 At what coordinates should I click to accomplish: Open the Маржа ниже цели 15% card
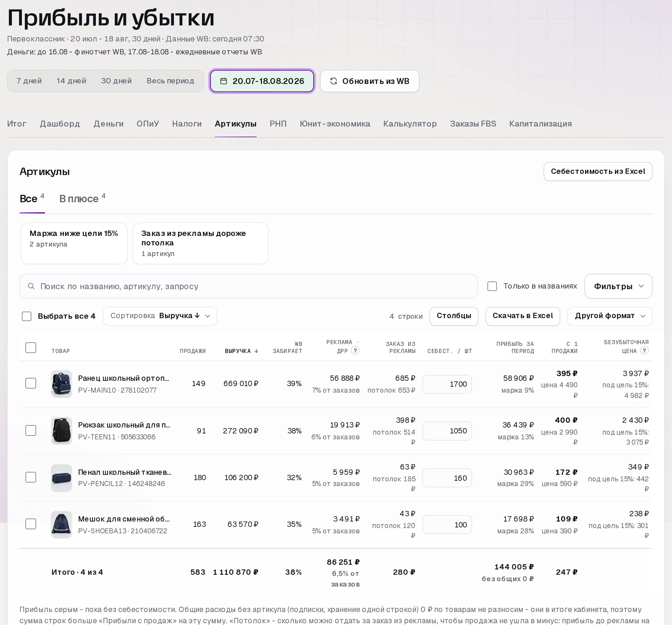tap(74, 243)
